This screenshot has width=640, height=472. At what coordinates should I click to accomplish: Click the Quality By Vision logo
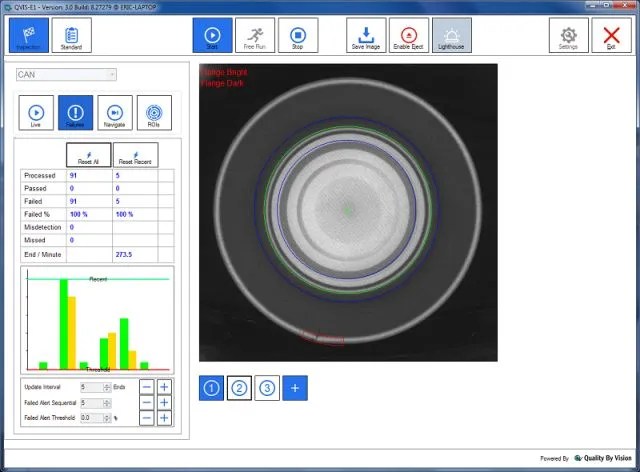(x=603, y=458)
